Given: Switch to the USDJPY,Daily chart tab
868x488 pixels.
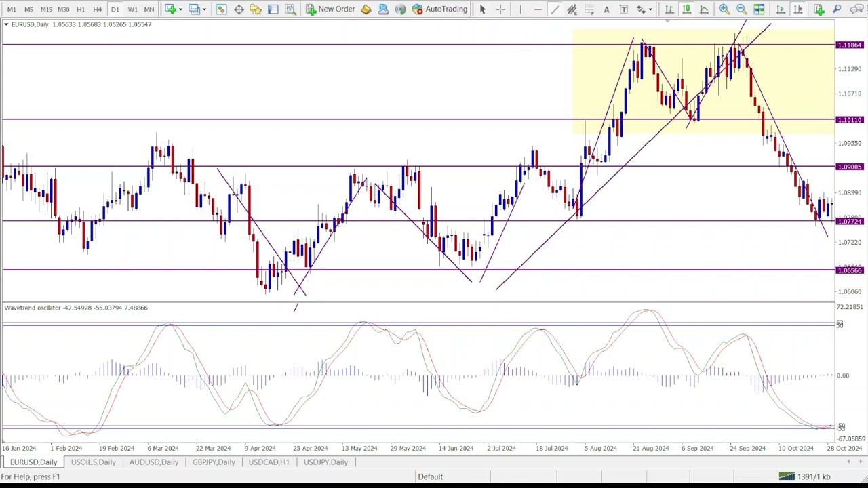Looking at the screenshot, I should pos(325,462).
